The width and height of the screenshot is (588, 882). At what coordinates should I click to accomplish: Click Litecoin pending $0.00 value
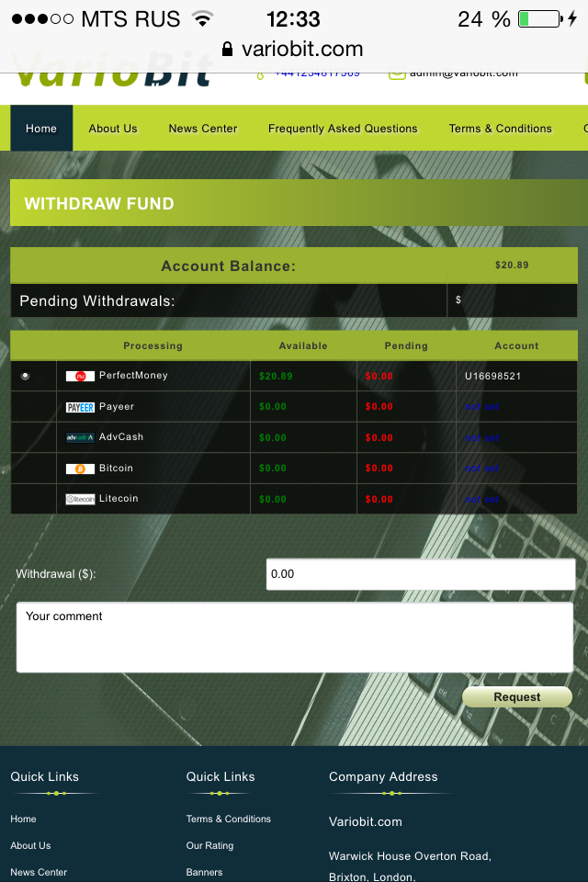pyautogui.click(x=379, y=499)
